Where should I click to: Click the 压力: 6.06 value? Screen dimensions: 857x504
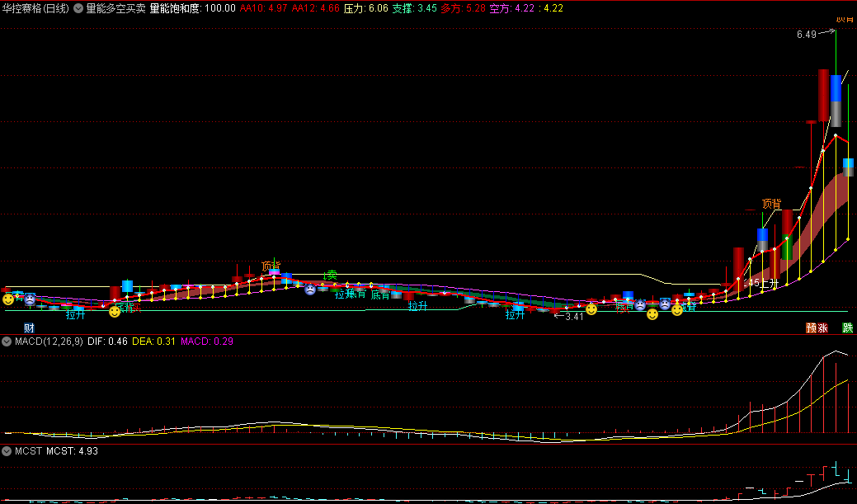[x=366, y=8]
